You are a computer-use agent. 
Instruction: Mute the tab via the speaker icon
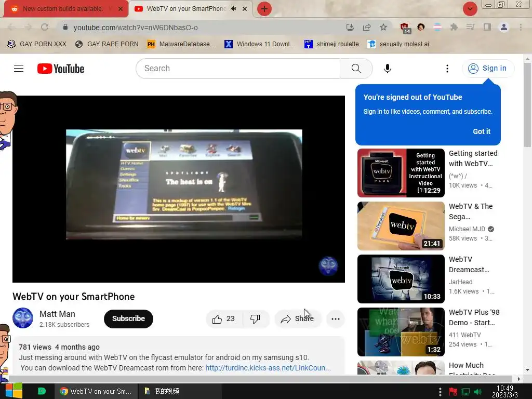coord(233,9)
